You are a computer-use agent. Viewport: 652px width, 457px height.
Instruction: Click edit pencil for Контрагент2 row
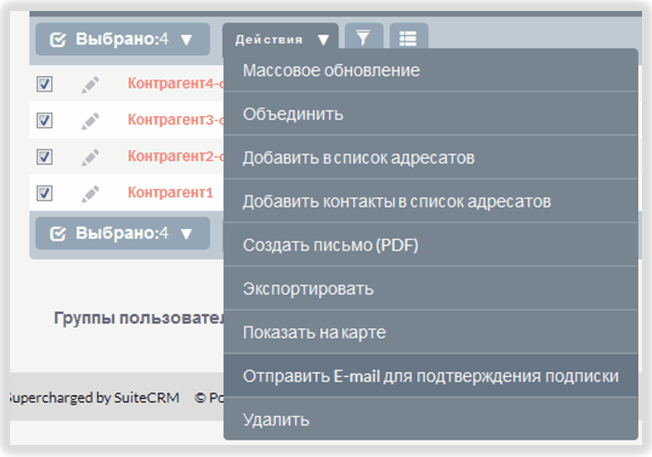(91, 157)
